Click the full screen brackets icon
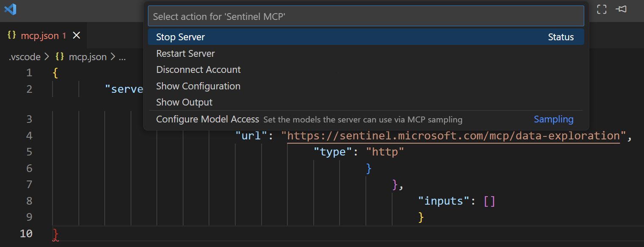The height and width of the screenshot is (247, 644). pyautogui.click(x=602, y=9)
